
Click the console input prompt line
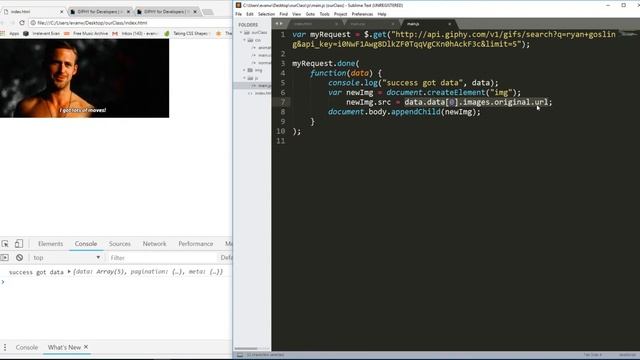[116, 282]
